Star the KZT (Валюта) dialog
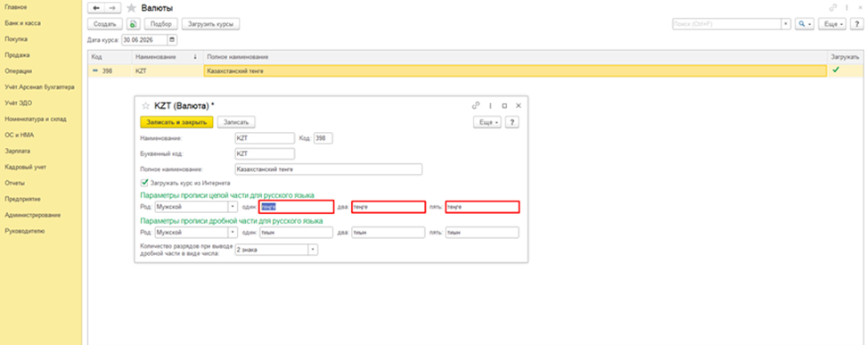Image resolution: width=868 pixels, height=345 pixels. coord(146,105)
